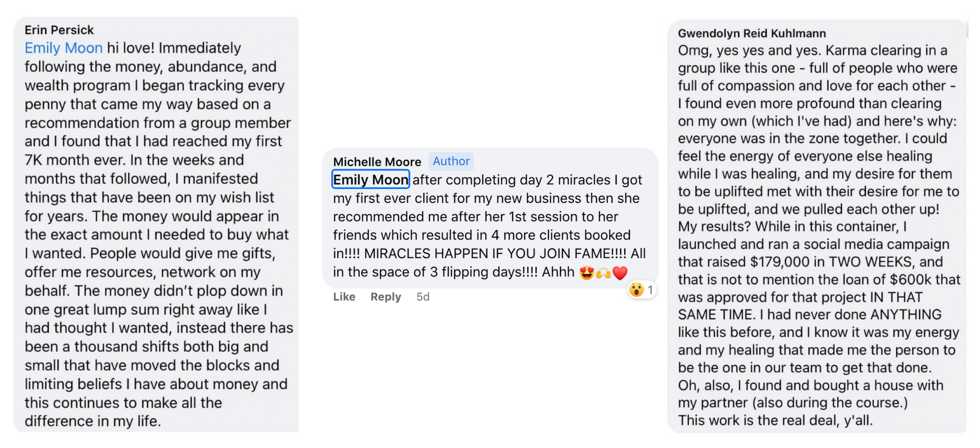Click the heart-eyes emoji in Michelle's comment

[x=586, y=272]
